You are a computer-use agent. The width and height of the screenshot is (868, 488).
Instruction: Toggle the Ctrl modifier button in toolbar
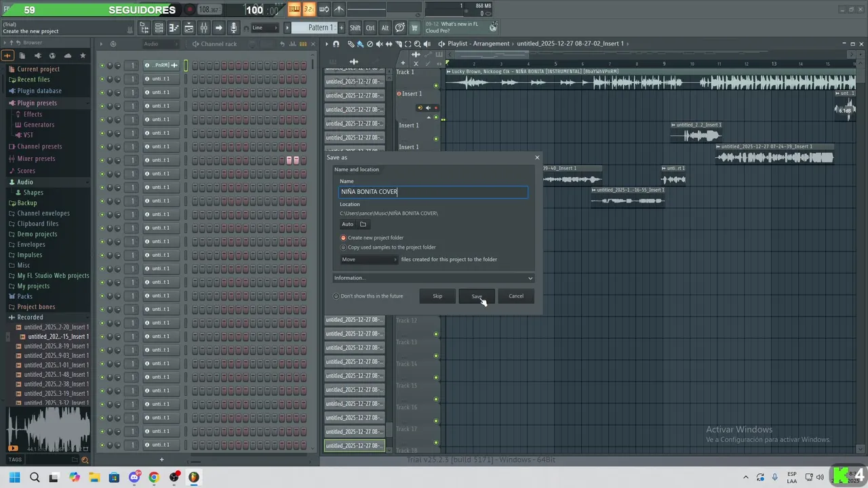(x=370, y=28)
